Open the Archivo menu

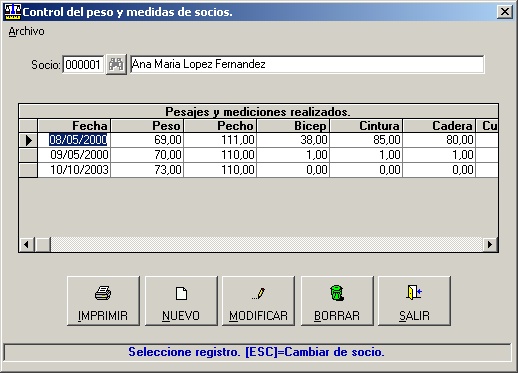tap(26, 31)
